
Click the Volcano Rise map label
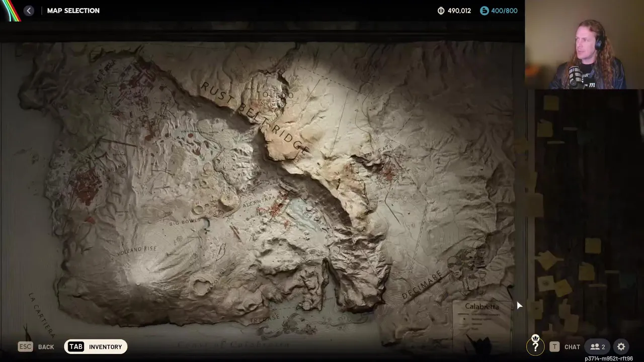[137, 250]
